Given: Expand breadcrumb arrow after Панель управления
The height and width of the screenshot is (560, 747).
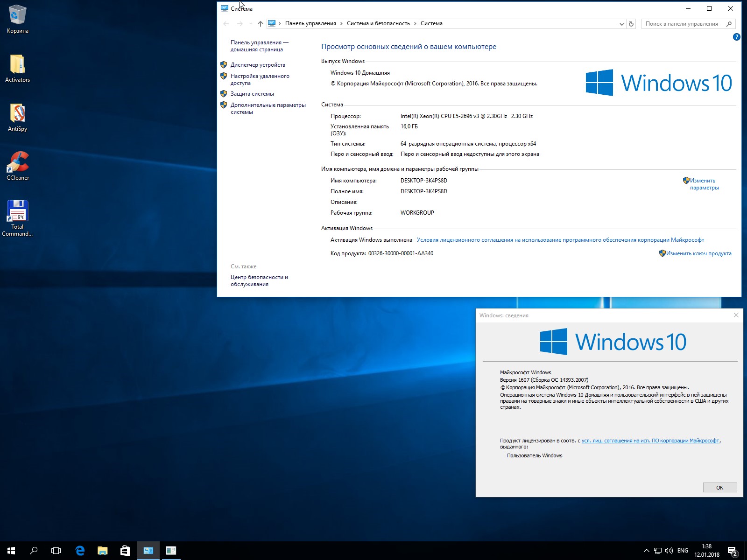Looking at the screenshot, I should 341,23.
